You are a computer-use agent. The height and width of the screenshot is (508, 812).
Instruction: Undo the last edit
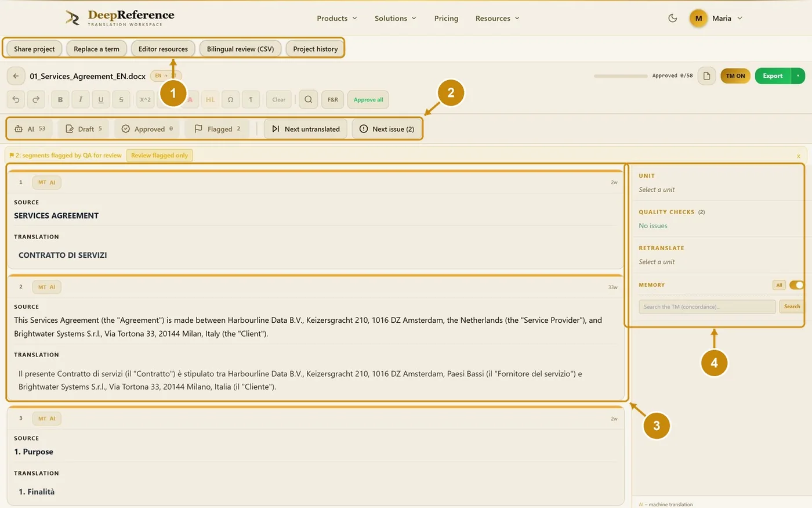coord(16,100)
